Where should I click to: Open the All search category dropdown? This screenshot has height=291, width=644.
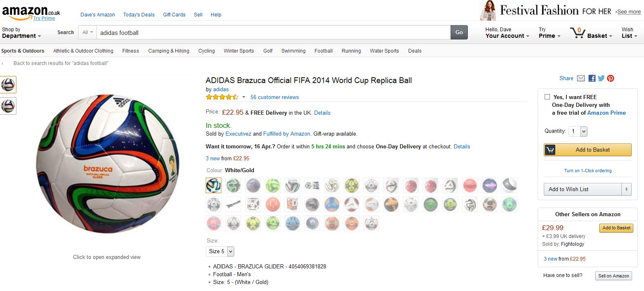pyautogui.click(x=87, y=32)
